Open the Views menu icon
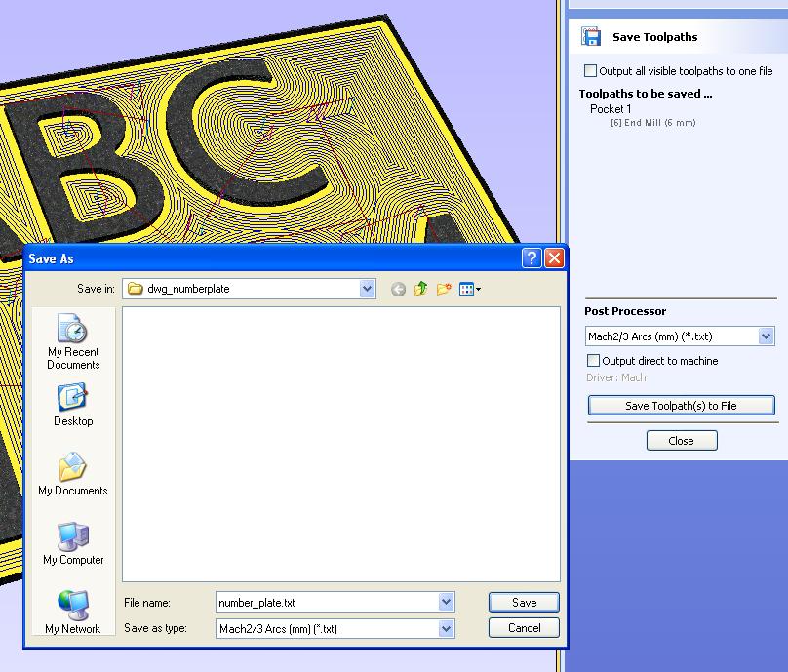The width and height of the screenshot is (788, 672). click(x=470, y=289)
